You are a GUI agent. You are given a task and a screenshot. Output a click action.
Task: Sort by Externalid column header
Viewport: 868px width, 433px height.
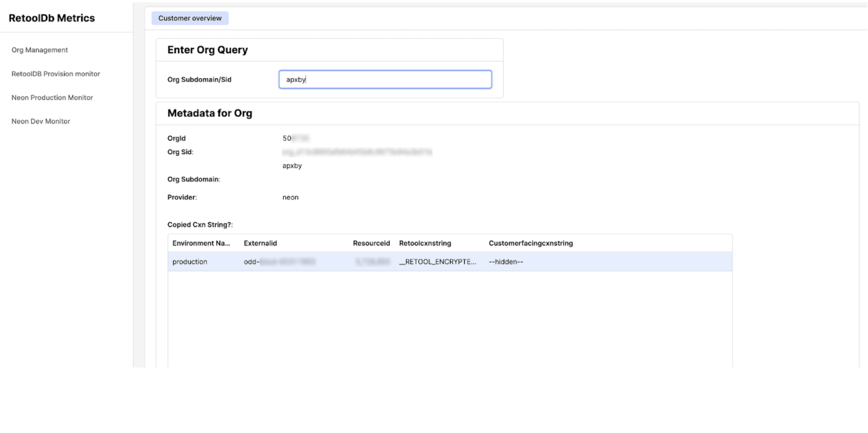pos(260,243)
